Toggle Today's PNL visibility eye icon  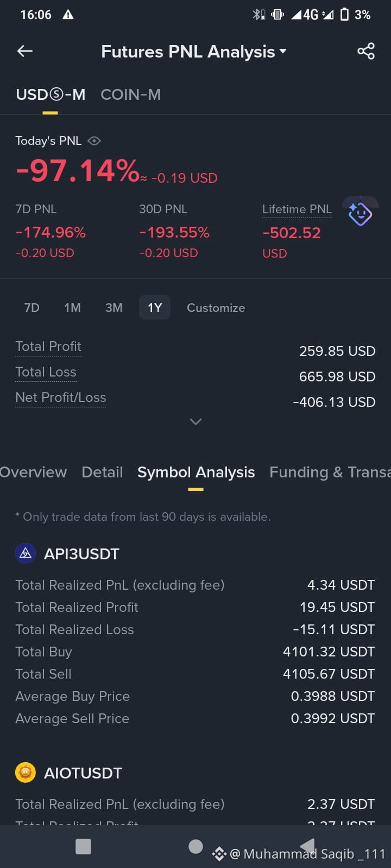[x=94, y=141]
